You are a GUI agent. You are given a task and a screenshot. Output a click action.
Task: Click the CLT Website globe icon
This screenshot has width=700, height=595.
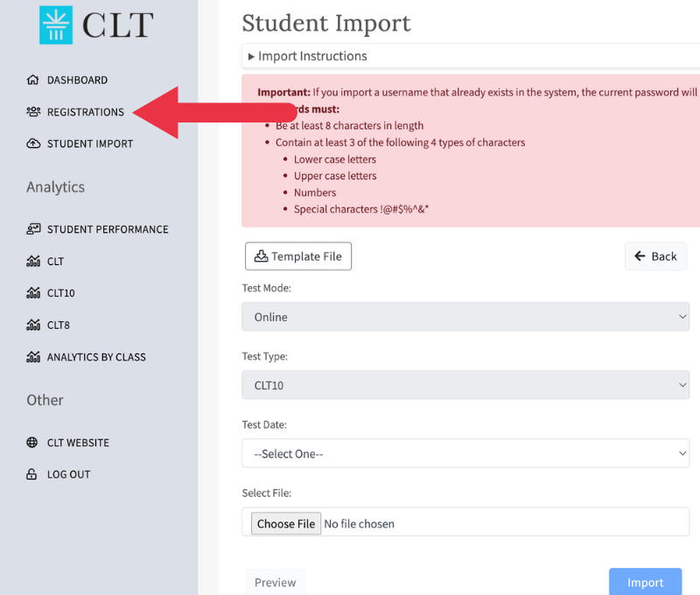(33, 443)
